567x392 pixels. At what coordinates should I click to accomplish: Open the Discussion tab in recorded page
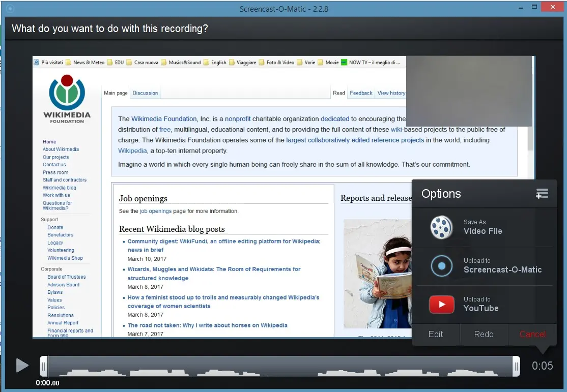[x=145, y=93]
